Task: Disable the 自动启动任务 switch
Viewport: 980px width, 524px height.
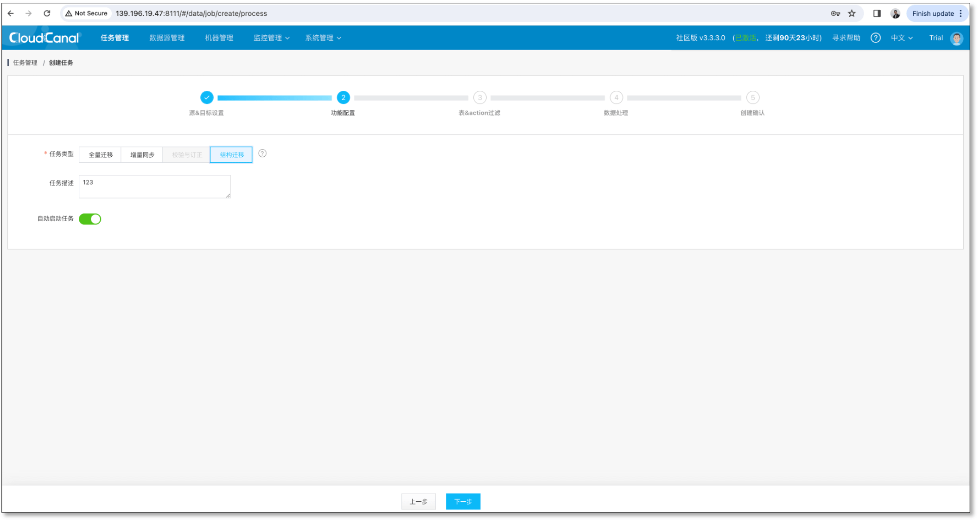Action: pyautogui.click(x=90, y=218)
